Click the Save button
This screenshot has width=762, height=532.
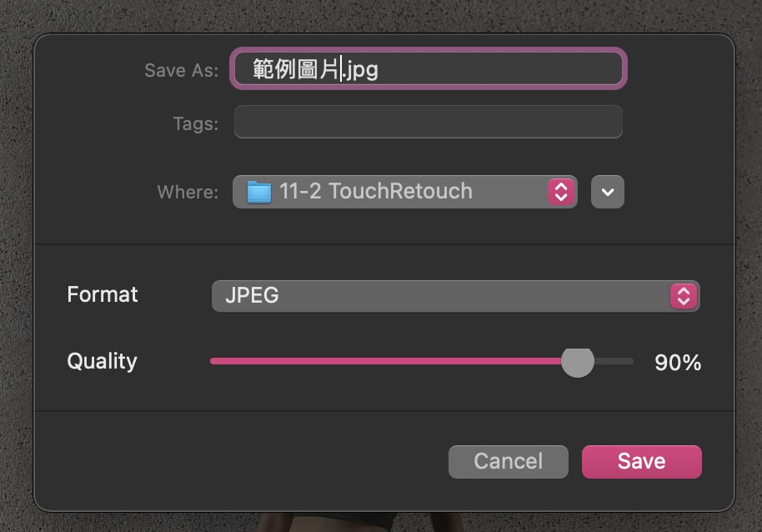click(x=641, y=462)
